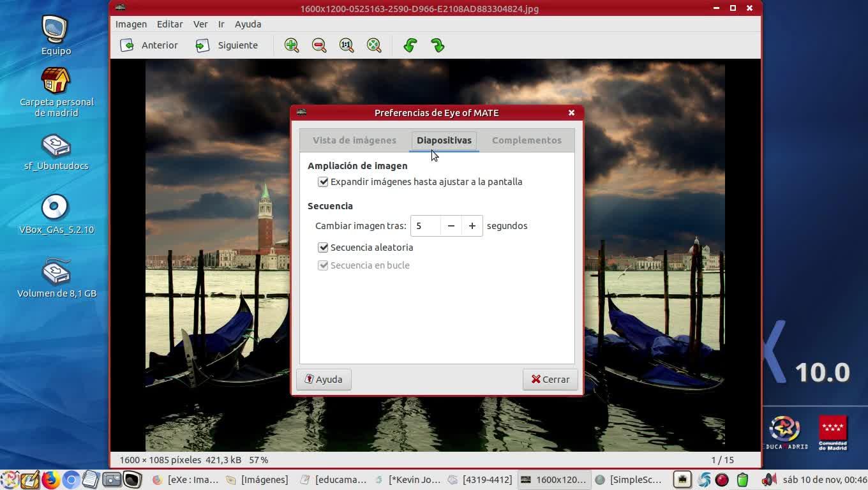Launch Chromium from the panel
The width and height of the screenshot is (868, 490).
pos(71,480)
